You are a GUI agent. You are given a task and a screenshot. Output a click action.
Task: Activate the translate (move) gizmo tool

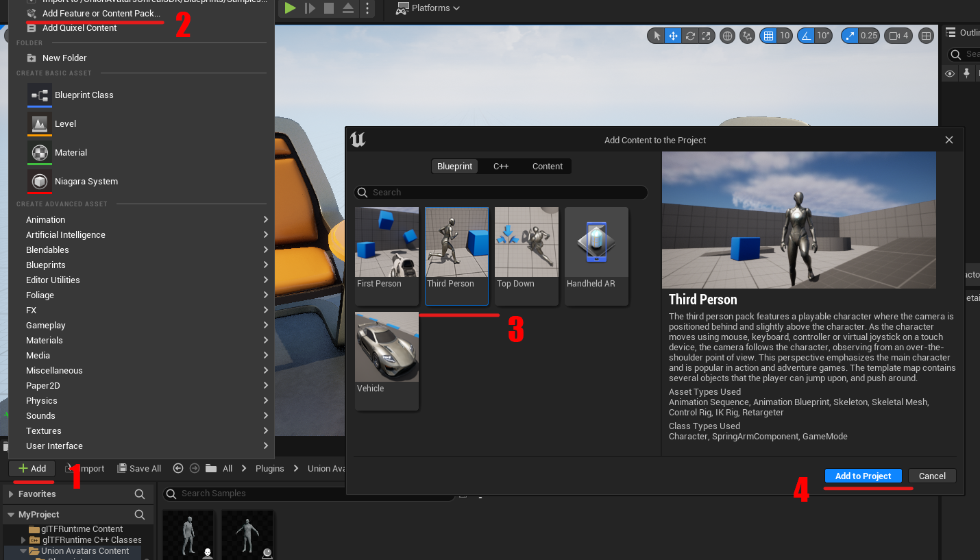pyautogui.click(x=674, y=36)
